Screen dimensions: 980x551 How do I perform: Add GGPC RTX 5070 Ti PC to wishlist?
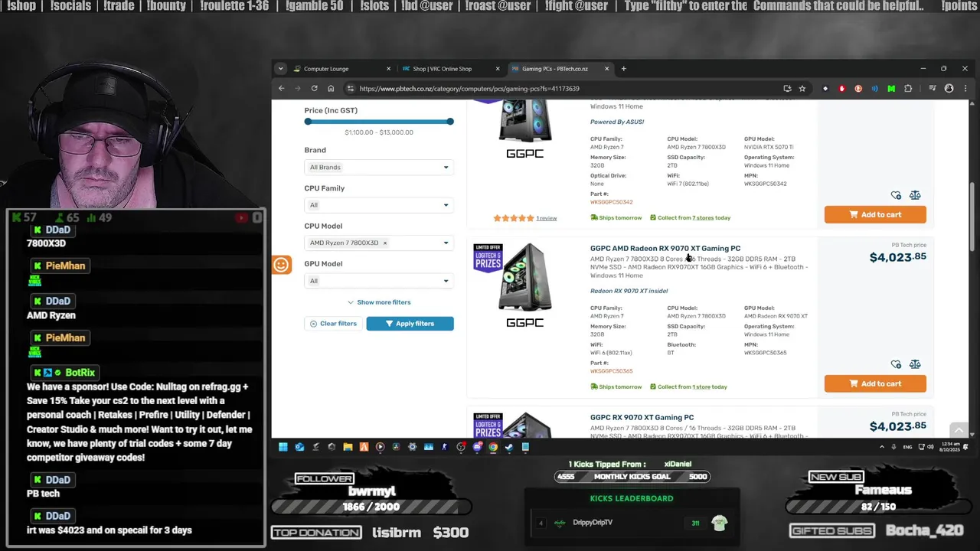click(x=896, y=195)
